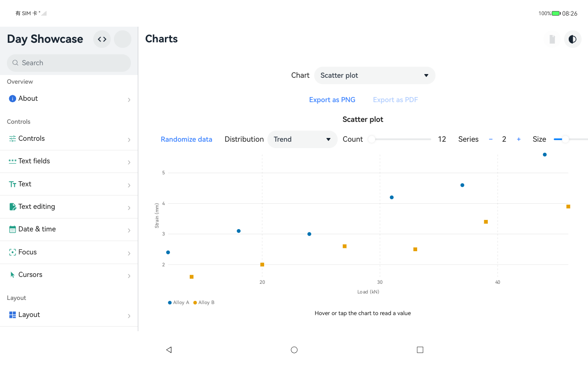Click the Size slider thumb

[566, 139]
